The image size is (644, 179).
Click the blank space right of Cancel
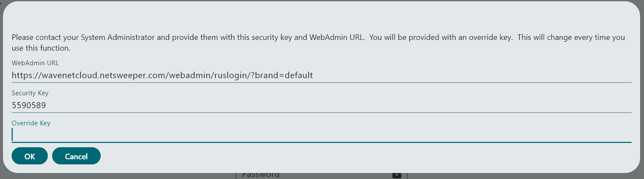click(365, 156)
